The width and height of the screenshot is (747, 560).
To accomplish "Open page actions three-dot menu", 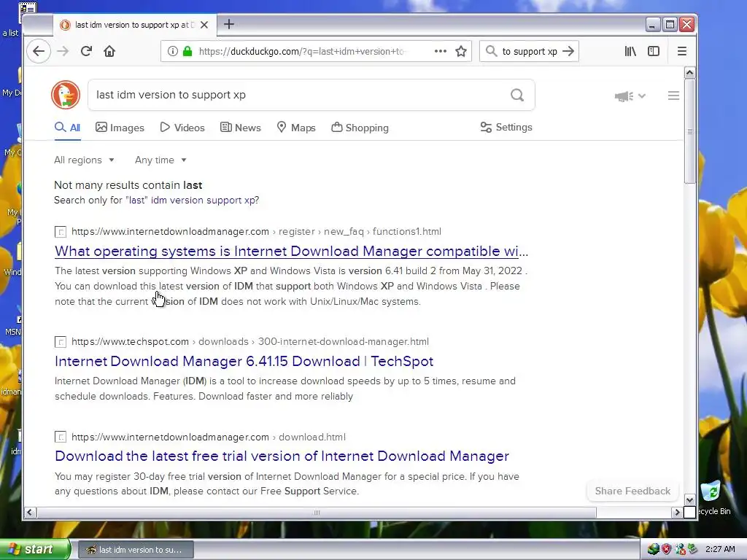I will pos(441,51).
